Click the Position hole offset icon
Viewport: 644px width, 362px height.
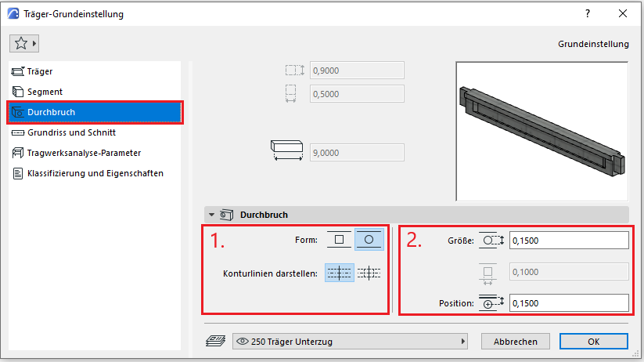pos(491,303)
